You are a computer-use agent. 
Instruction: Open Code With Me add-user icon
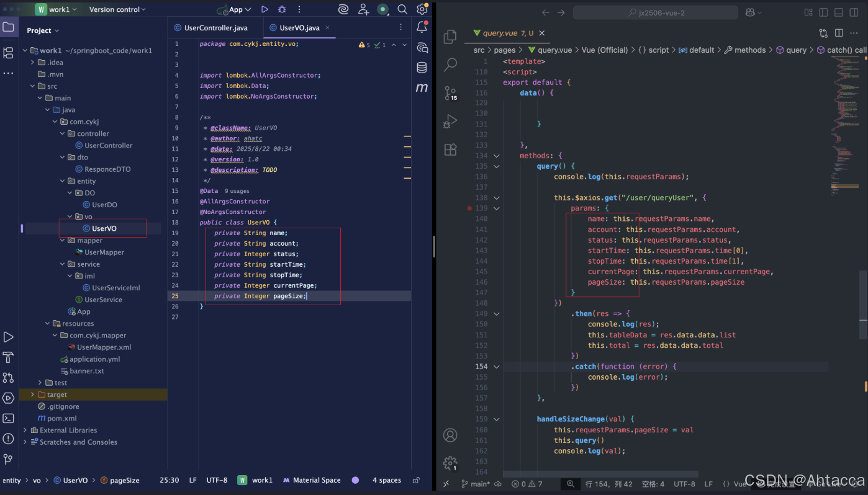point(363,9)
